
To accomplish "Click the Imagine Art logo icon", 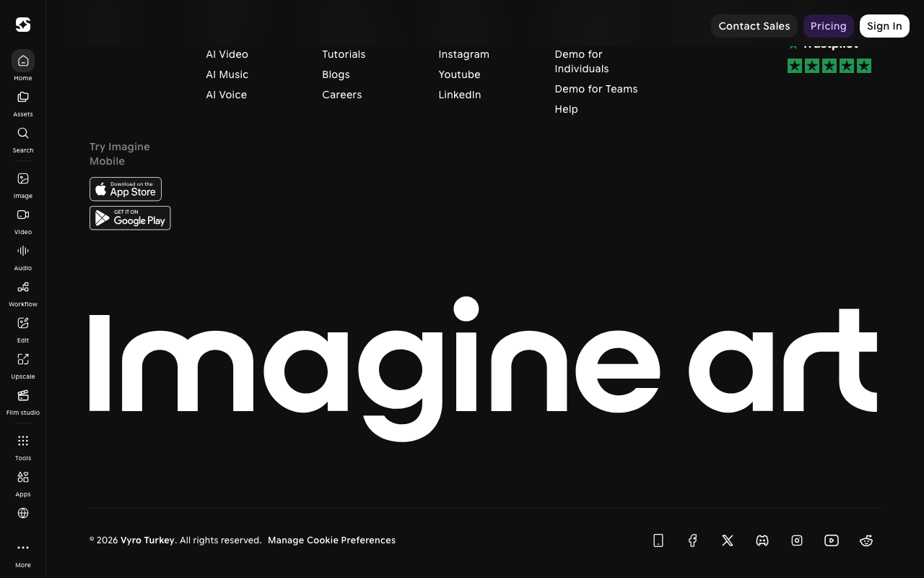I will [x=23, y=25].
